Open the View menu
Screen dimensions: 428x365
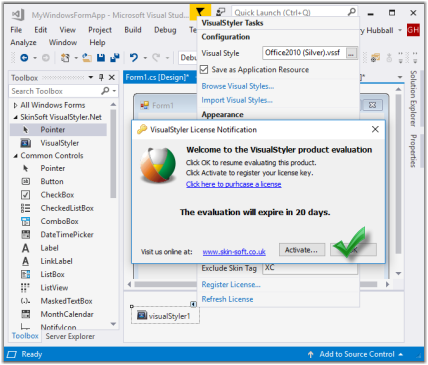click(x=68, y=30)
